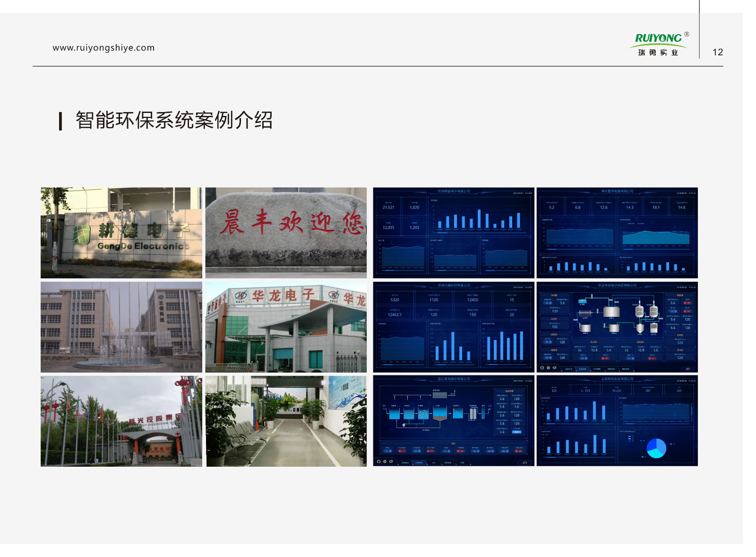This screenshot has width=756, height=557.
Task: Click the 14.6 value in Changzhou dashboard
Action: tap(681, 207)
